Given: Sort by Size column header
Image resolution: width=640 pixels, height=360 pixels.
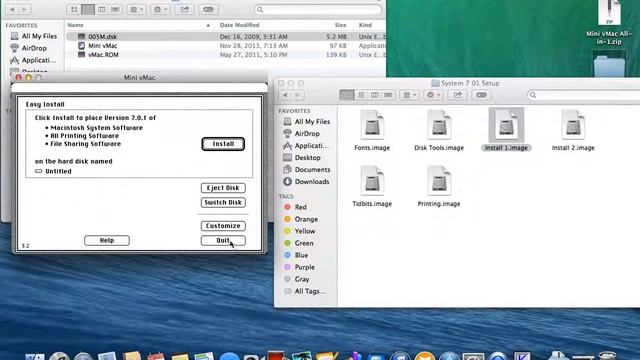Looking at the screenshot, I should click(340, 25).
